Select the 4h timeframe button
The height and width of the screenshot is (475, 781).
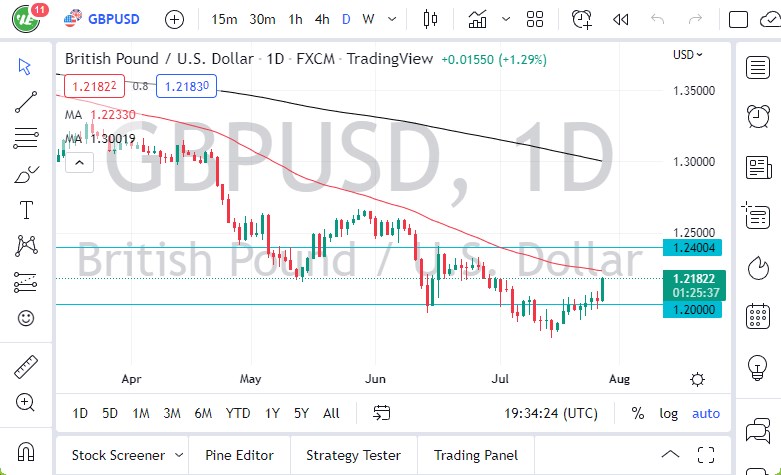321,19
